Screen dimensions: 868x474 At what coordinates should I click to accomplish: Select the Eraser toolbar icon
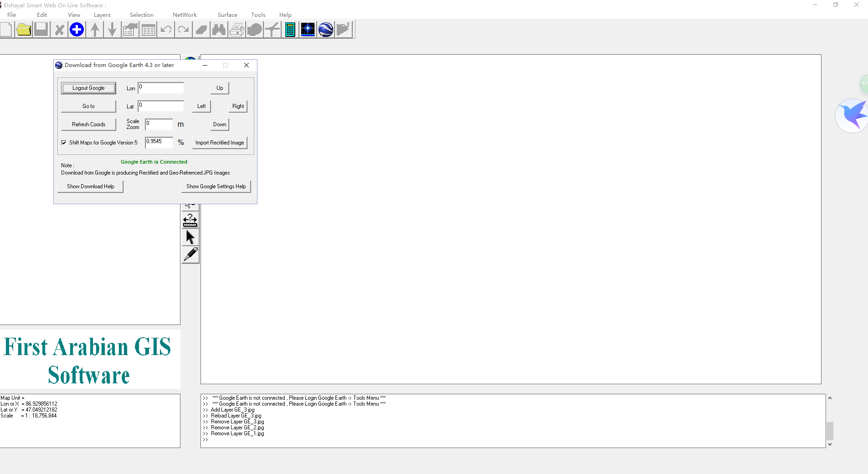click(x=201, y=30)
